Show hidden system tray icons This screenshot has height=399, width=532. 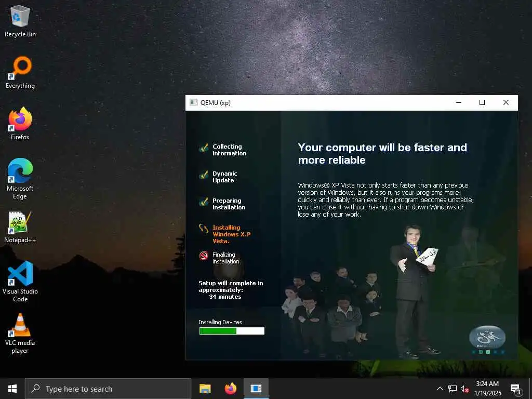[440, 389]
